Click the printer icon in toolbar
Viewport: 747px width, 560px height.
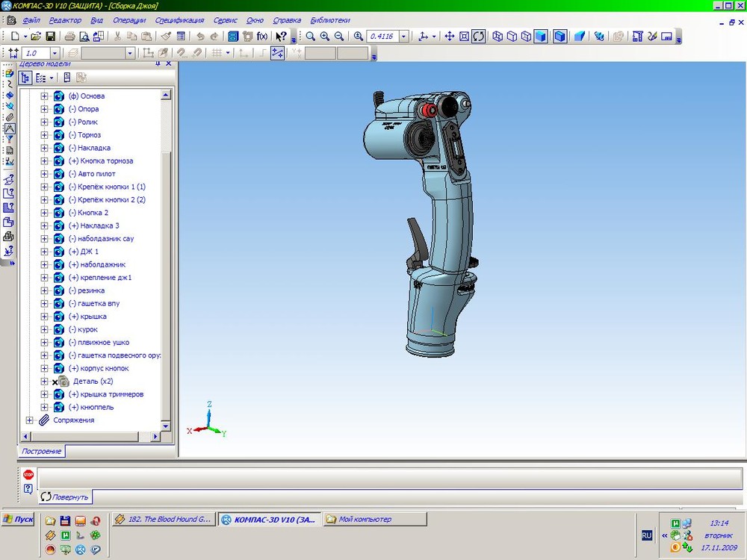click(69, 36)
